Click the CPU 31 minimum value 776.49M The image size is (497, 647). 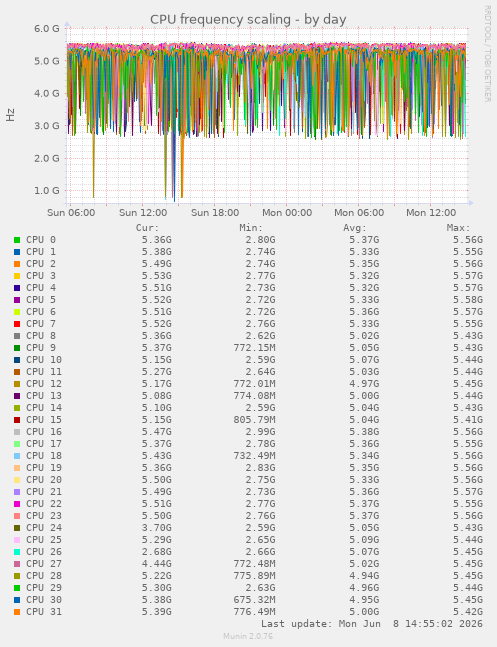[x=254, y=612]
